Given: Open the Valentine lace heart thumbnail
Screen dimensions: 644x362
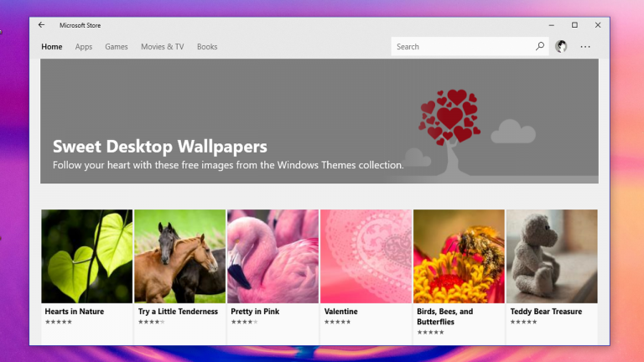Looking at the screenshot, I should tap(366, 256).
